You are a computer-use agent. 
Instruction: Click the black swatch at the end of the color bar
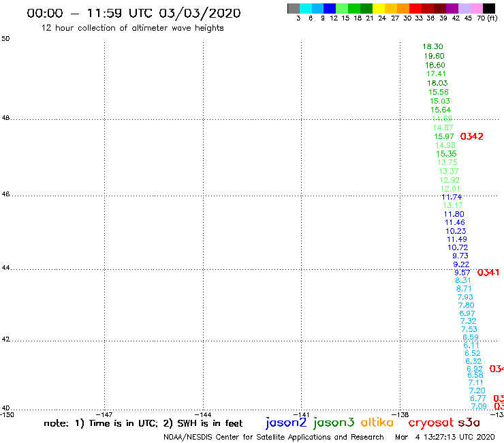489,9
